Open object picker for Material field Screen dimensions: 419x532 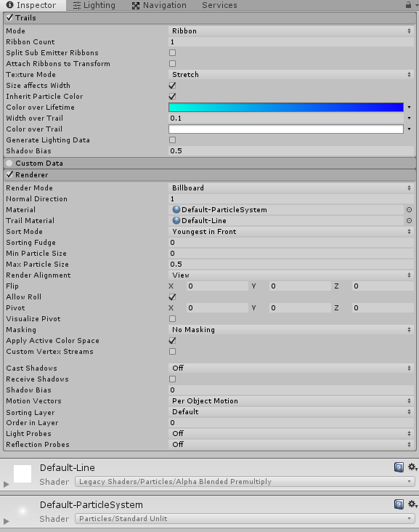(x=409, y=210)
